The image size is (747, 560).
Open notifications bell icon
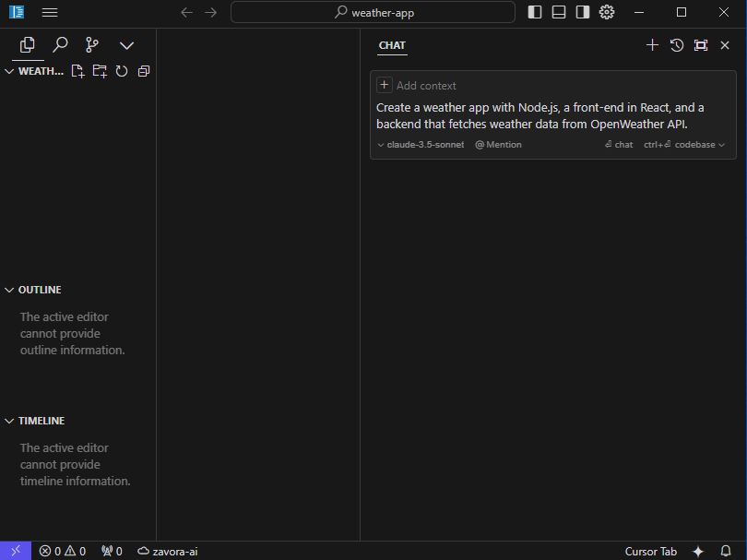[x=726, y=552]
